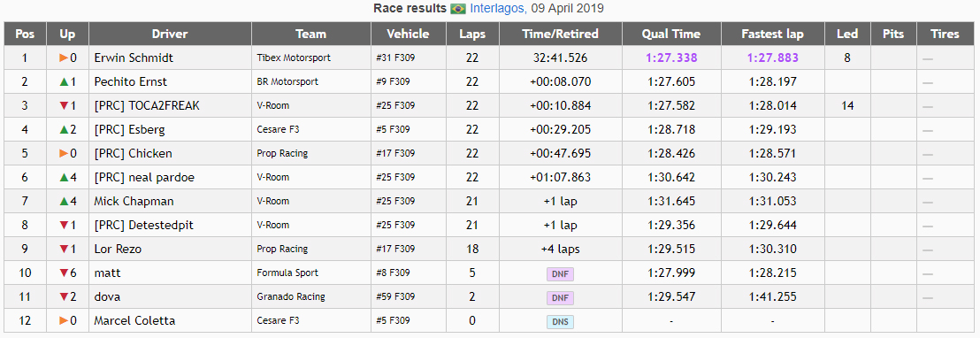Click the Tires column header

945,34
